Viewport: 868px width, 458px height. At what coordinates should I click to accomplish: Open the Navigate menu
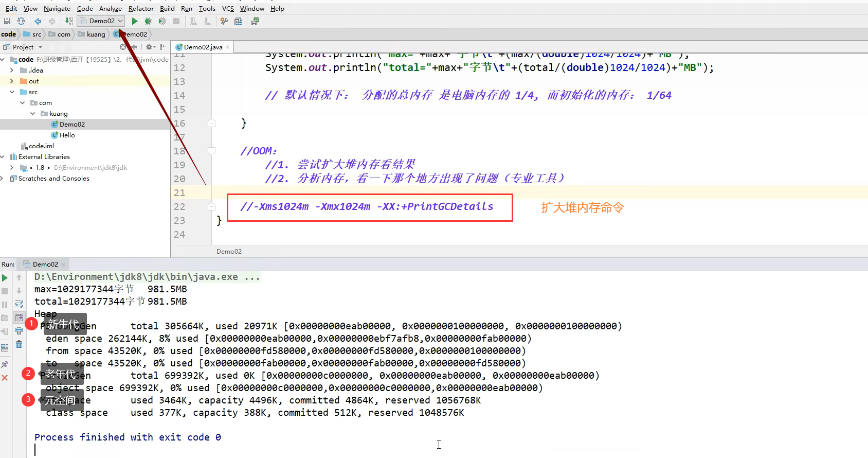coord(57,8)
